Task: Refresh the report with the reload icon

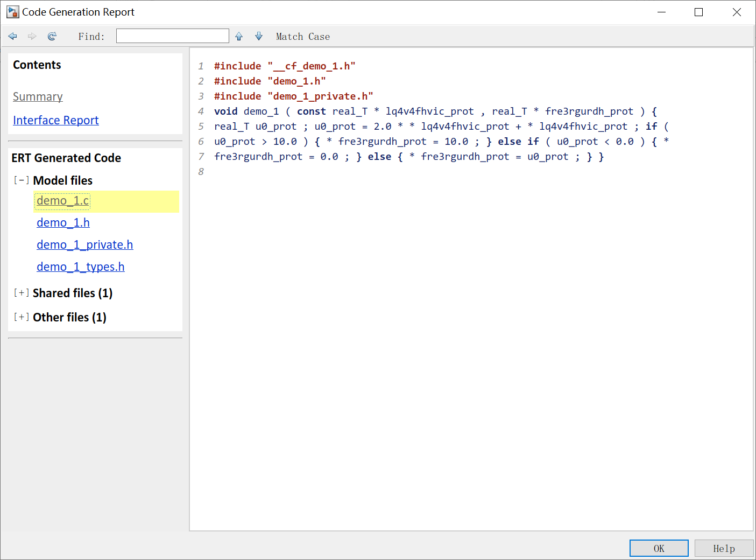Action: (52, 36)
